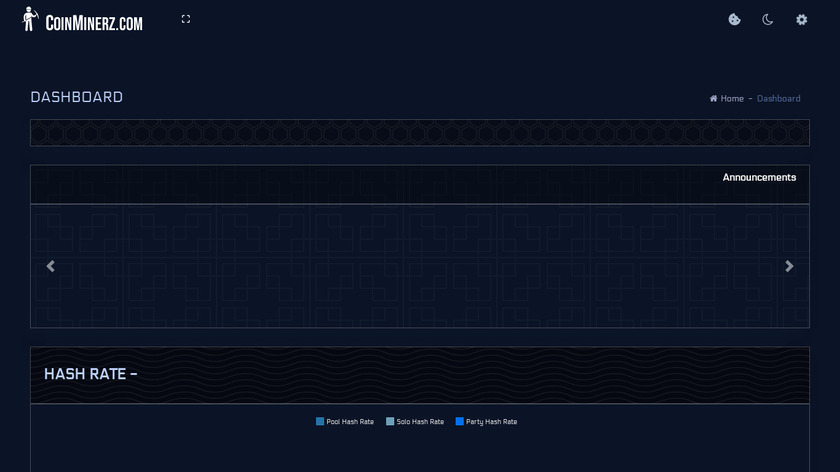Toggle dark mode moon icon
Viewport: 840px width, 472px height.
768,20
